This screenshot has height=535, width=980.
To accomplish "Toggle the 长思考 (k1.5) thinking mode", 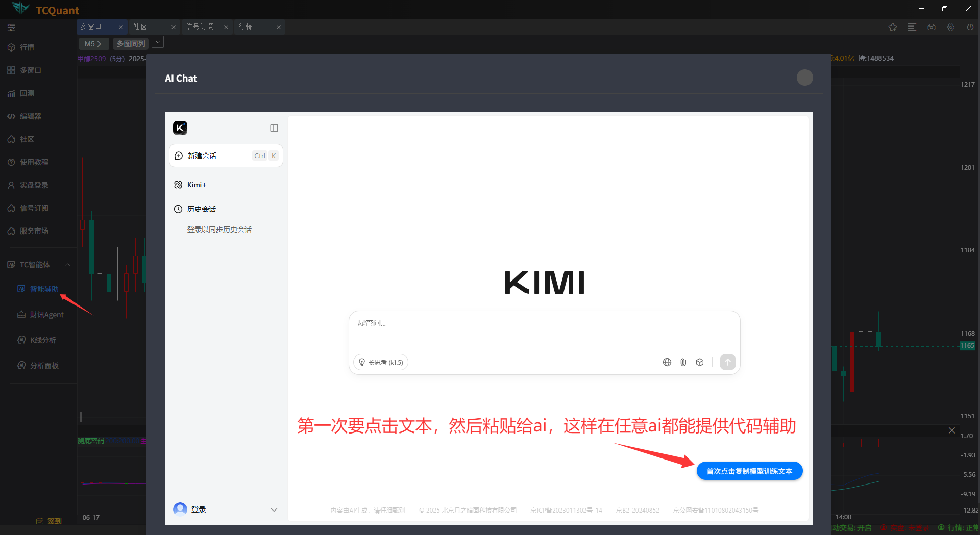I will click(x=380, y=362).
